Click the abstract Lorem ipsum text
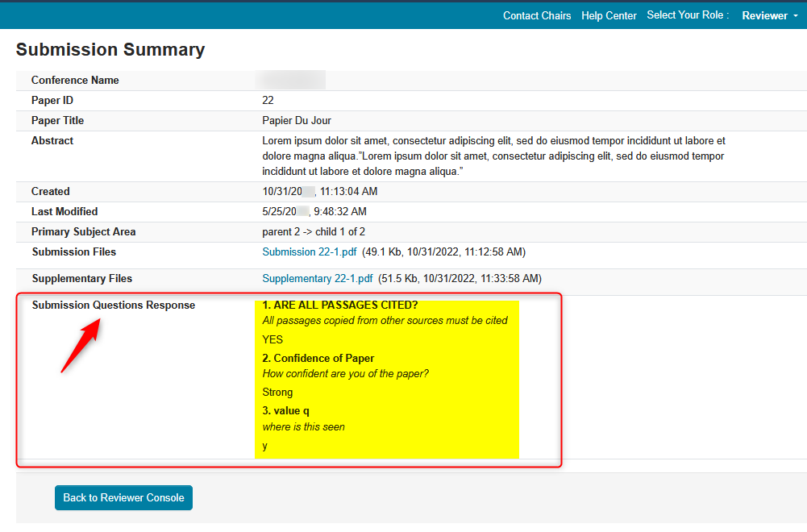The image size is (807, 532). (493, 156)
